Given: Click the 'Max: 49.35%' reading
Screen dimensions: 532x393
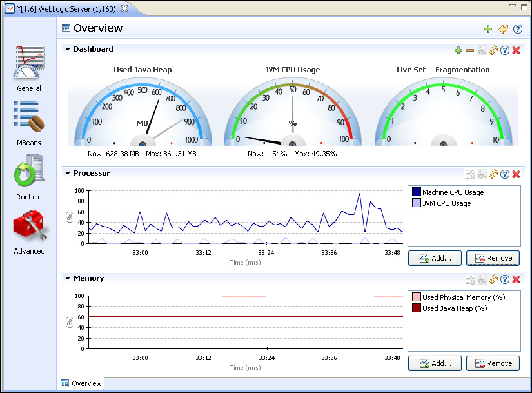Looking at the screenshot, I should coord(315,154).
